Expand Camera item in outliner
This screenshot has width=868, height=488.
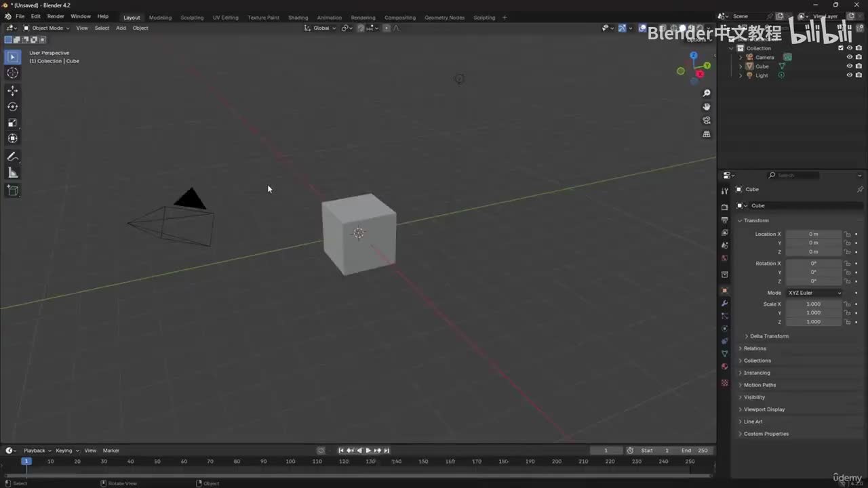point(741,58)
